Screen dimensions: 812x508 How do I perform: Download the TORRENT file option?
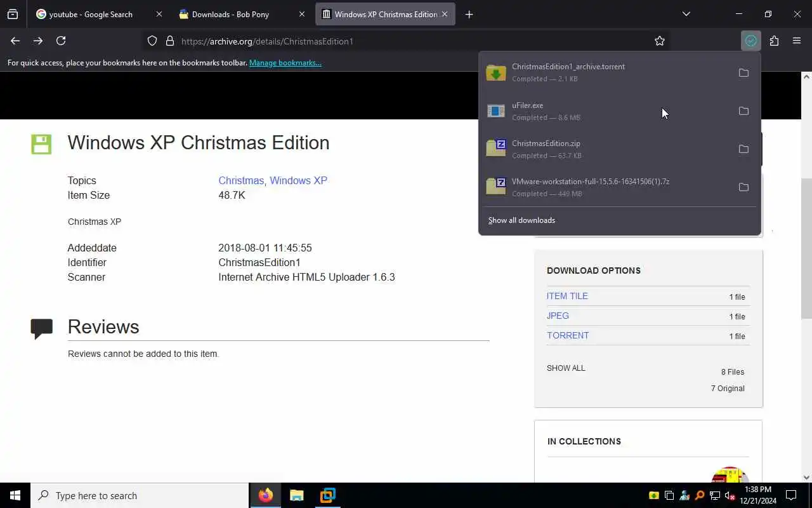coord(568,335)
